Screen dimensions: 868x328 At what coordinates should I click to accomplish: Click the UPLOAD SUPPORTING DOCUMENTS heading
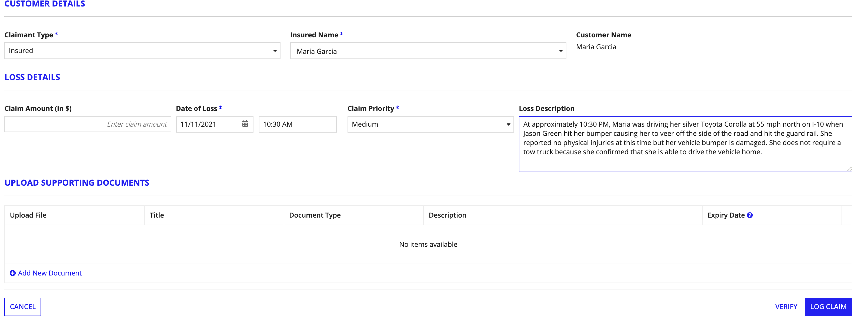point(77,183)
